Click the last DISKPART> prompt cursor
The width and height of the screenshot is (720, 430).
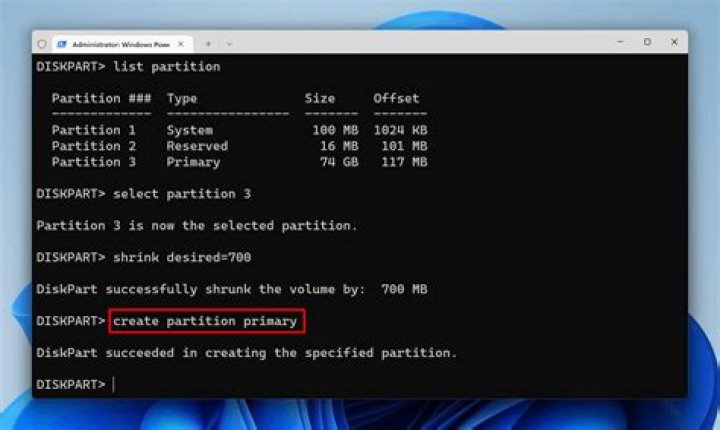[x=113, y=384]
